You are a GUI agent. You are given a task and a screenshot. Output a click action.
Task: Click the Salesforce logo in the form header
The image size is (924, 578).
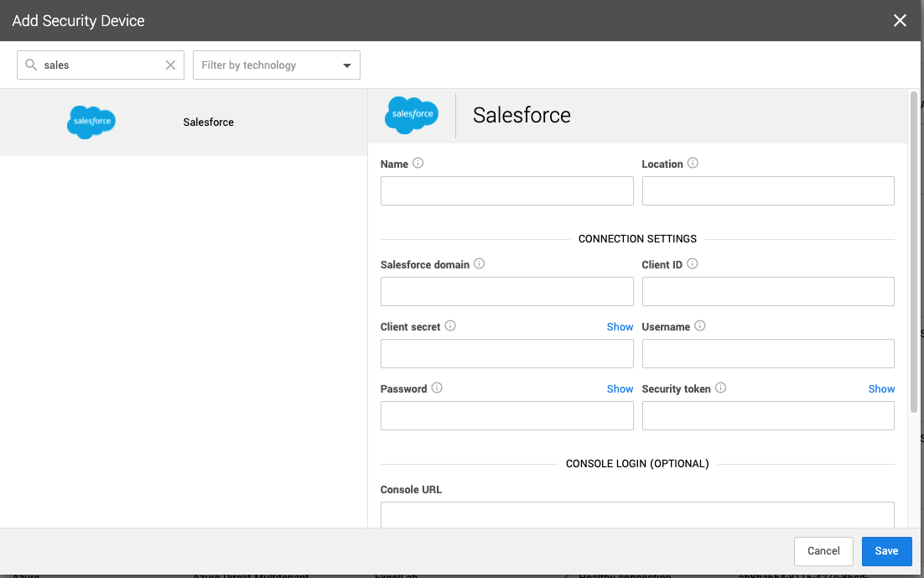pos(412,115)
